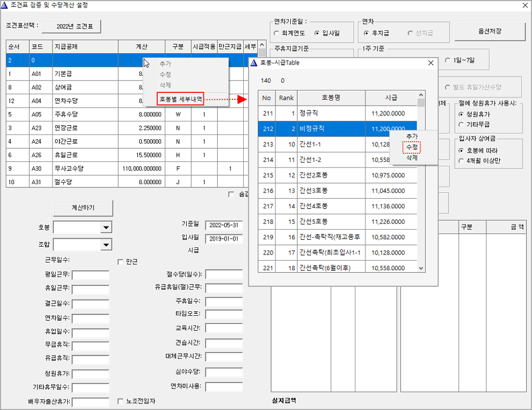Click the scroll-down arrow in 호봉 table
Image resolution: width=532 pixels, height=410 pixels.
421,268
